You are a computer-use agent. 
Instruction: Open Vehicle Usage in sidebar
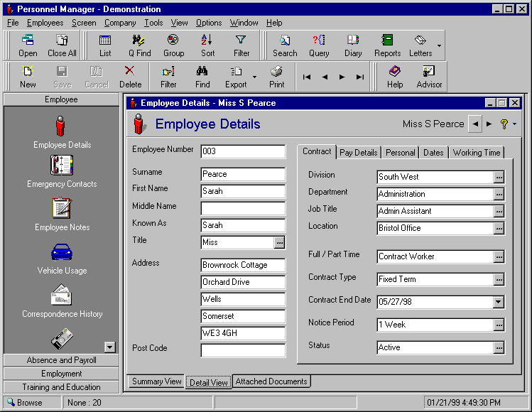click(62, 259)
